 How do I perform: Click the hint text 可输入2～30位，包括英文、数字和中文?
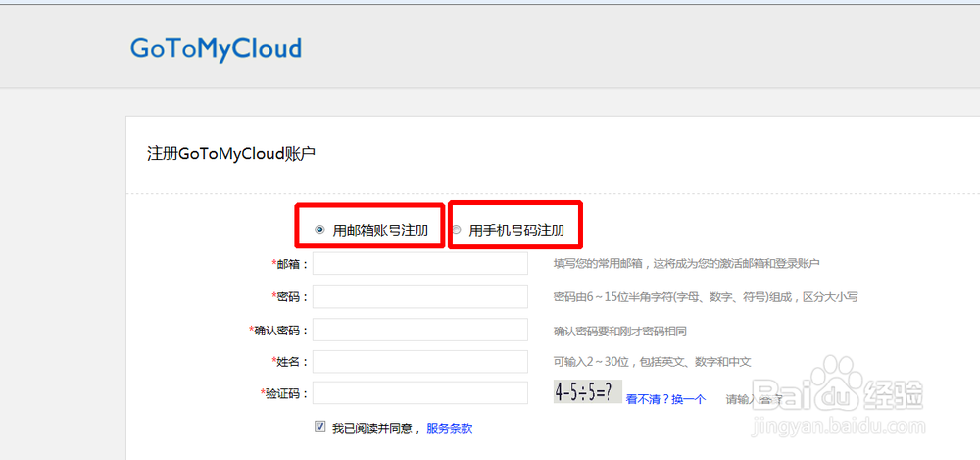point(652,362)
